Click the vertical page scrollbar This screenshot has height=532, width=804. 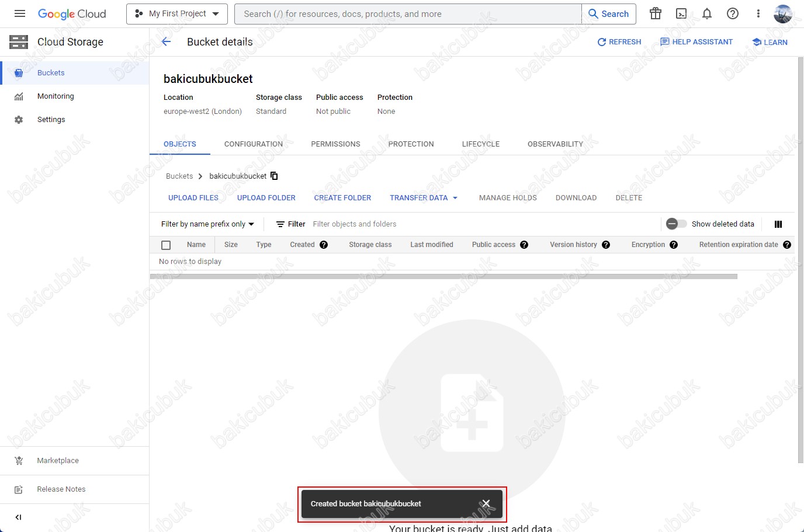coord(800,260)
